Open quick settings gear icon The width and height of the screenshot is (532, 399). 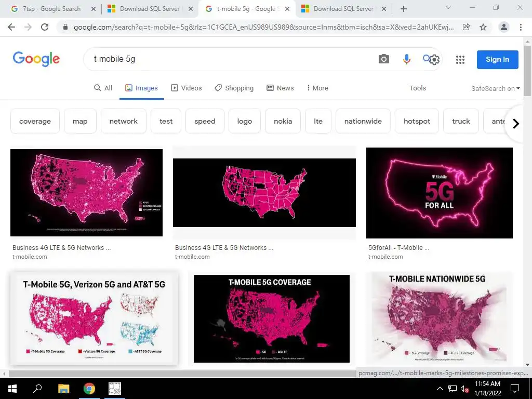[434, 60]
